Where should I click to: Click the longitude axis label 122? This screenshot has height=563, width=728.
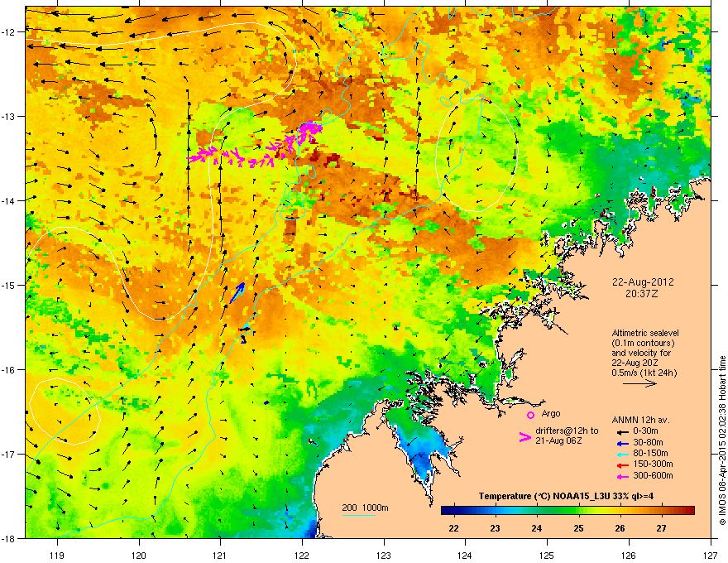(302, 555)
